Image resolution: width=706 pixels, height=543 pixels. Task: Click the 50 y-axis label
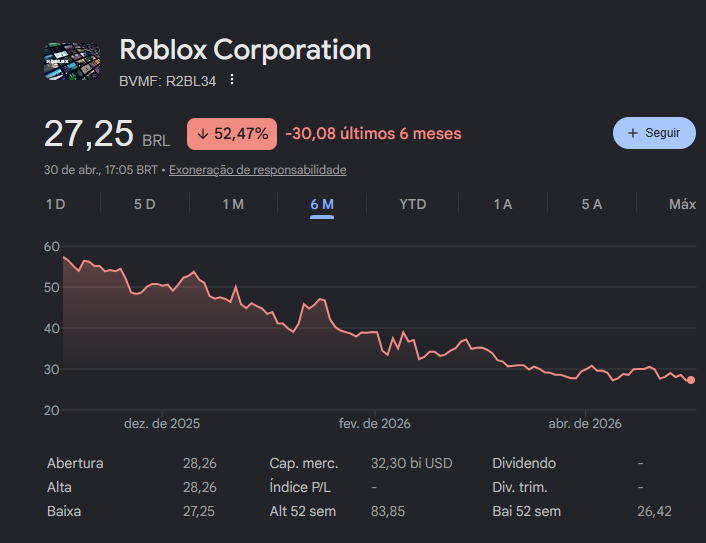click(52, 287)
